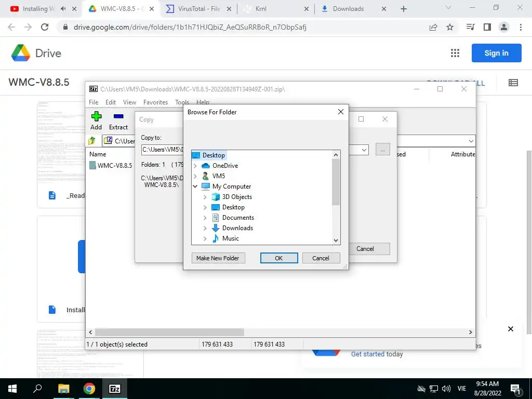532x399 pixels.
Task: Click Chrome share page icon
Action: (433, 27)
